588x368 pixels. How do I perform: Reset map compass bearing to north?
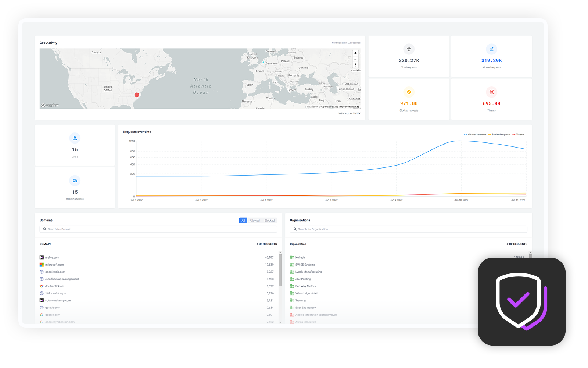(355, 65)
